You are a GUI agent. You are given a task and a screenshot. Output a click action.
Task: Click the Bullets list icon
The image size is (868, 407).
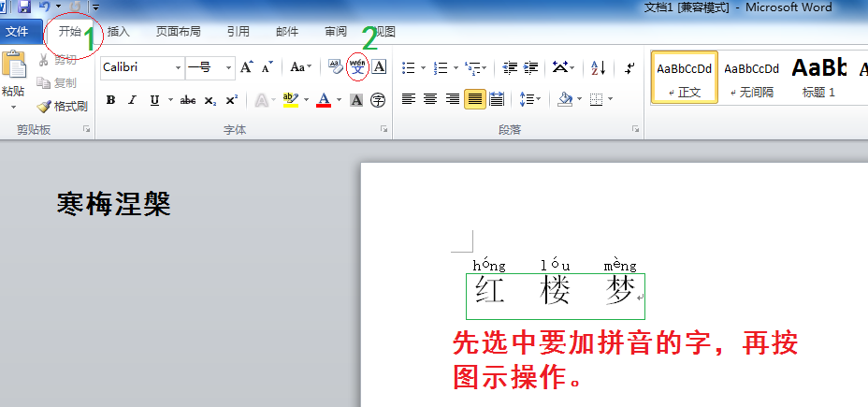409,68
